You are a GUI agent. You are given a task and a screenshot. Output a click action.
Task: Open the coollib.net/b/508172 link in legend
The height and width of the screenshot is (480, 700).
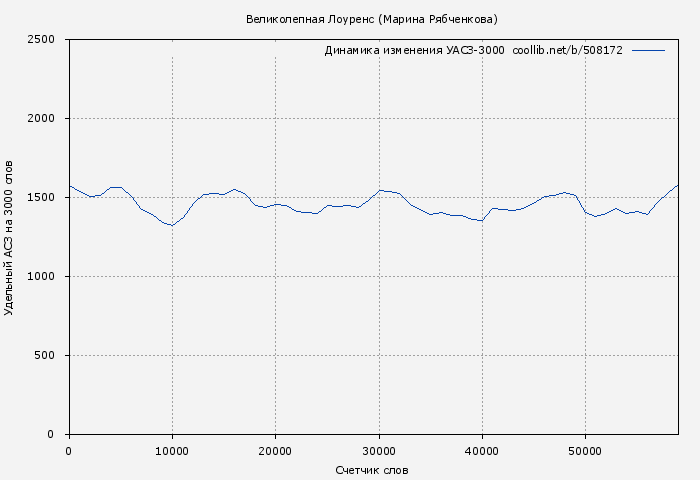click(567, 50)
